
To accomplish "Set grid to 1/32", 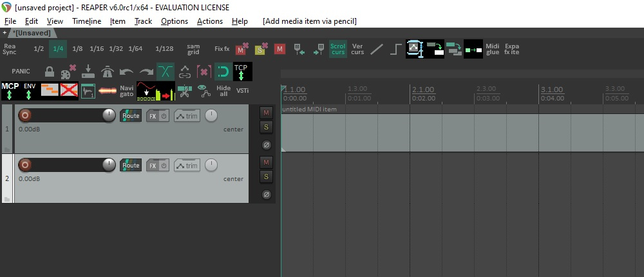I will coord(116,49).
